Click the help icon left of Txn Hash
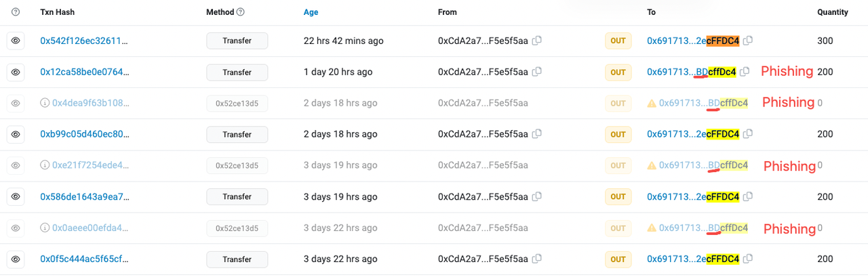This screenshot has height=277, width=868. coord(16,12)
